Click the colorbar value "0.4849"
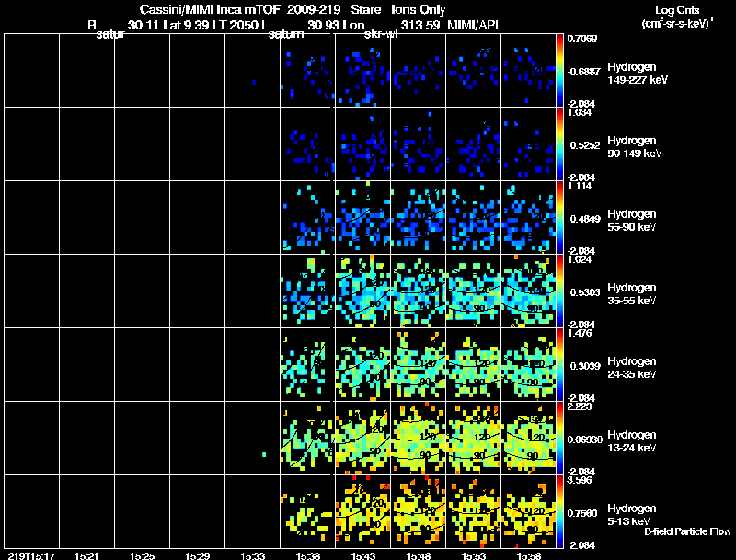This screenshot has width=736, height=560. tap(585, 219)
